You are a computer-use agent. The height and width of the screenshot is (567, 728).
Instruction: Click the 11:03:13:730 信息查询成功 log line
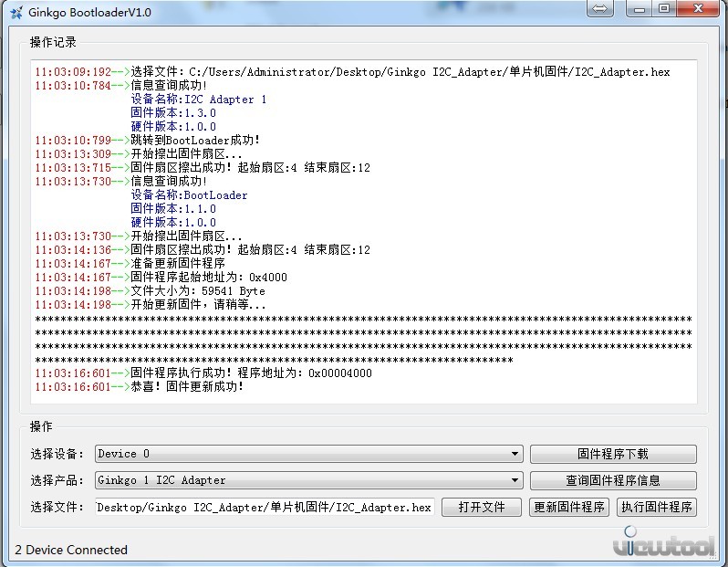121,182
